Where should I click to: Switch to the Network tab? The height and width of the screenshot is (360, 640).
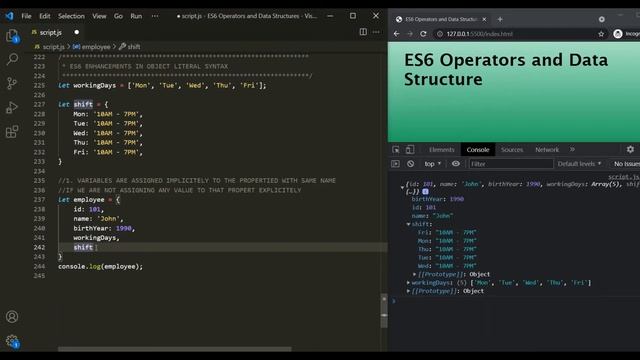(x=547, y=150)
